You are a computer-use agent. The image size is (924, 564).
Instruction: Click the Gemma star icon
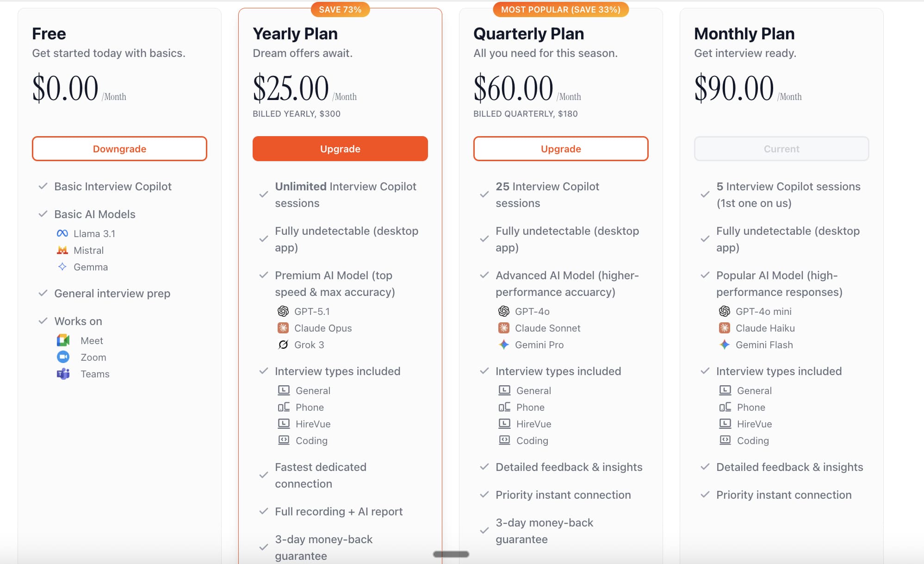coord(62,267)
